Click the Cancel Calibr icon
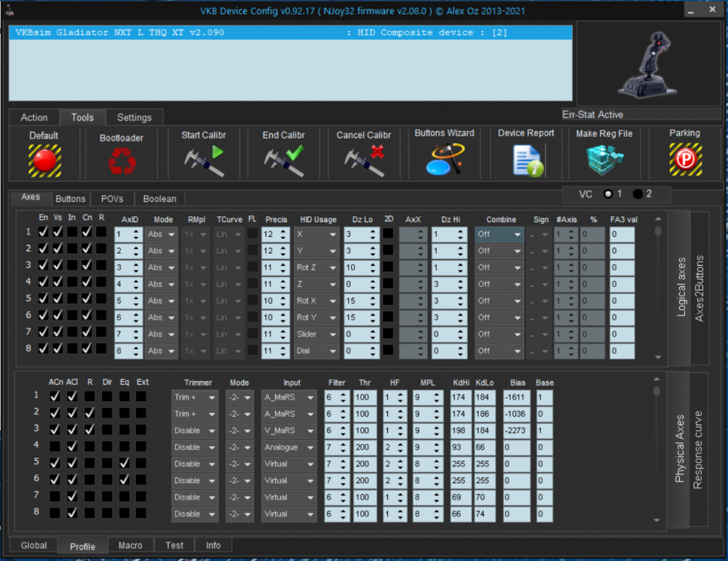This screenshot has height=561, width=728. point(363,160)
